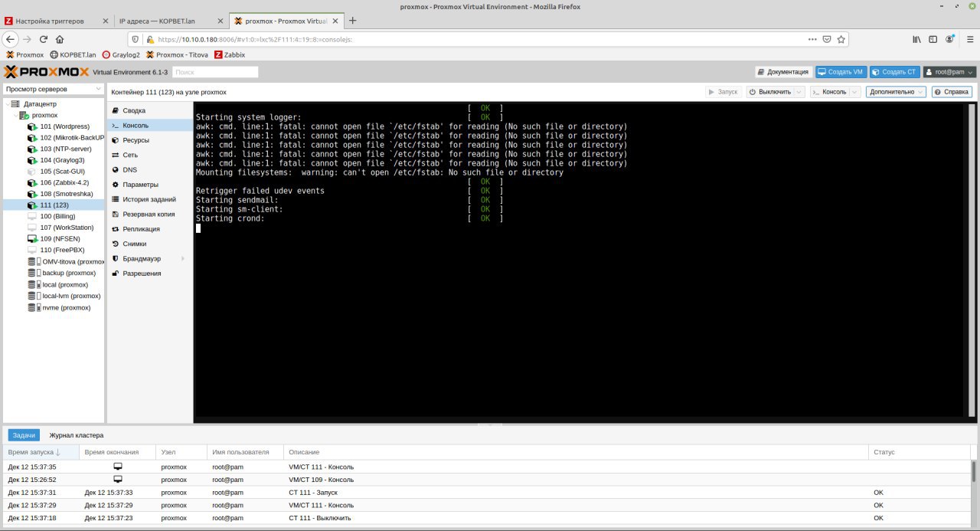This screenshot has height=531, width=980.
Task: Select container 101 (Wordpress) in tree
Action: [x=65, y=126]
